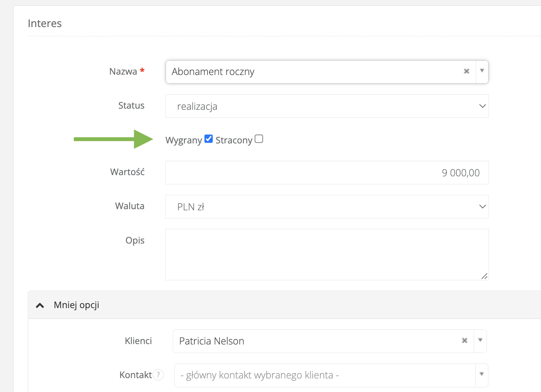This screenshot has height=392, width=541.
Task: Open the Kontakt dropdown arrow
Action: pos(481,374)
